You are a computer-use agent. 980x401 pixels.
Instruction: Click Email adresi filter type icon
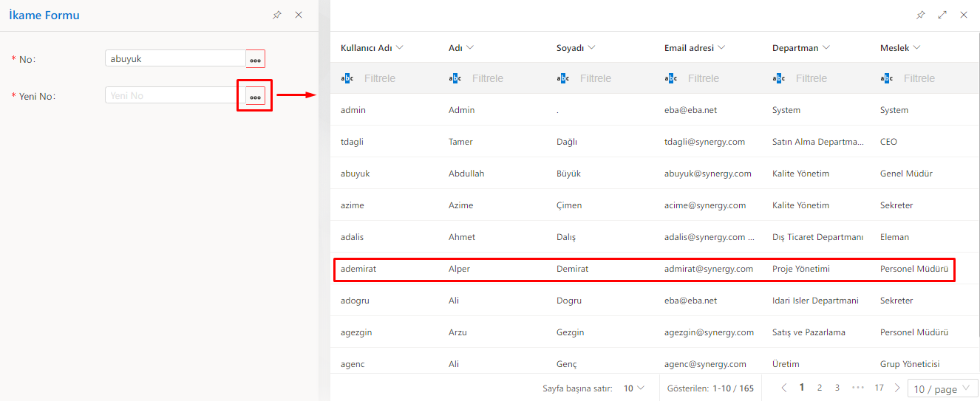(x=671, y=78)
